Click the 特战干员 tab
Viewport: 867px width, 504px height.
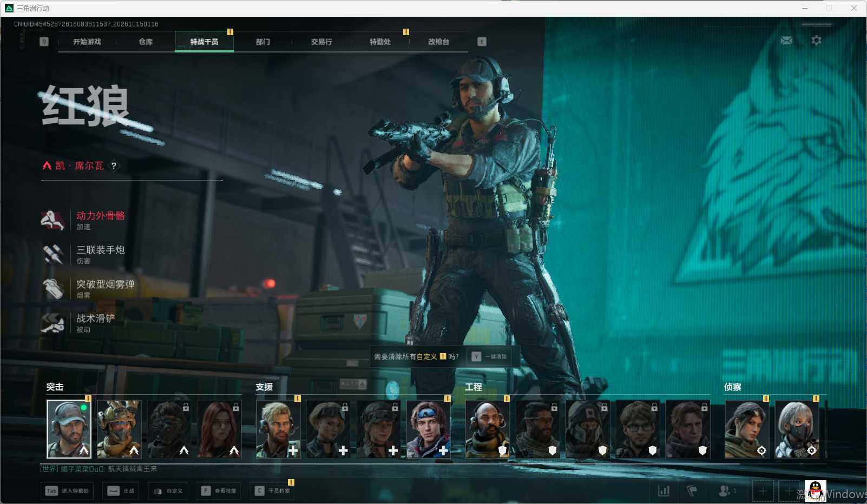click(204, 42)
